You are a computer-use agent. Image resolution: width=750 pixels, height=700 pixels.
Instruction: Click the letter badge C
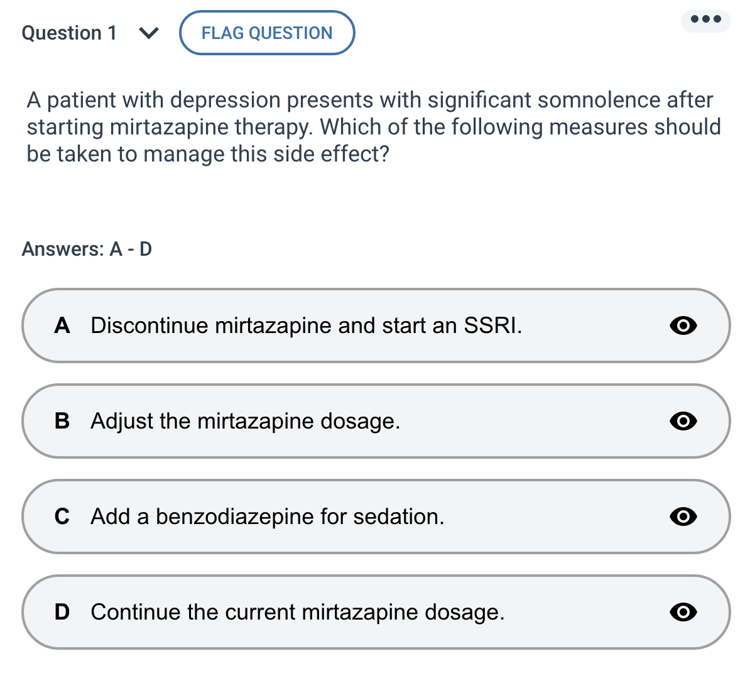tap(62, 517)
